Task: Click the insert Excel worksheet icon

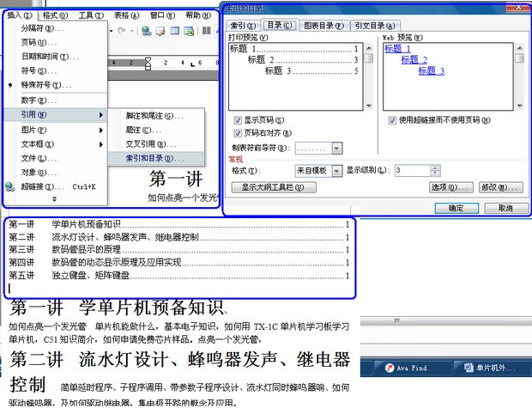Action: [188, 31]
